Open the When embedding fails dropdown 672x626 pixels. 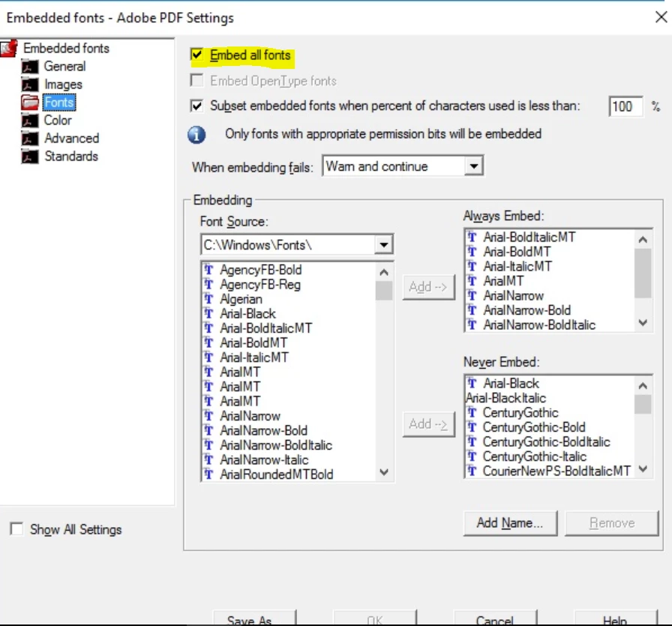(x=473, y=166)
